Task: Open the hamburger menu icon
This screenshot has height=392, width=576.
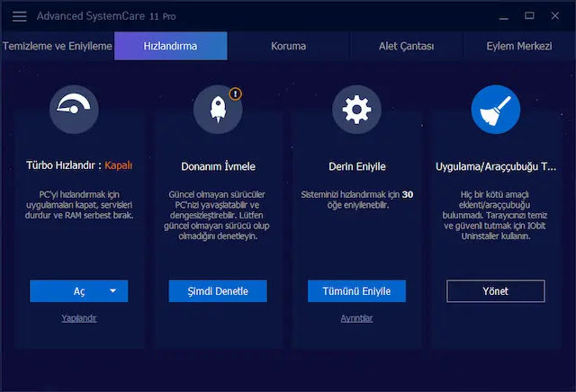Action: (x=20, y=16)
